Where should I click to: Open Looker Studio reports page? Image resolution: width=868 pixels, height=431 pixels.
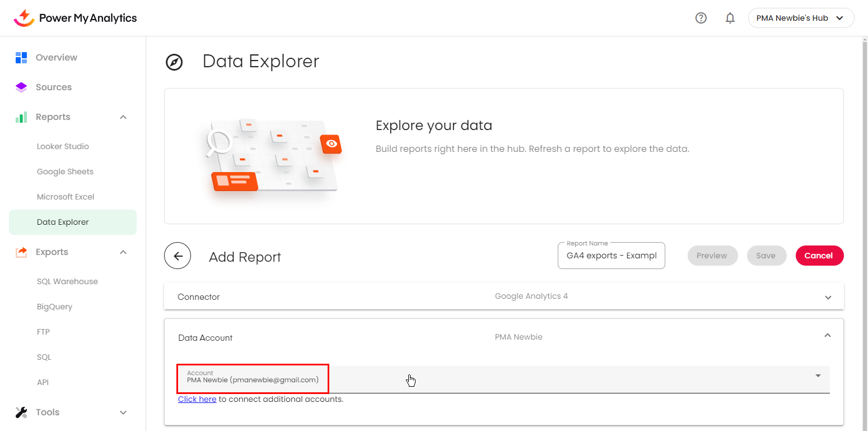[x=63, y=146]
